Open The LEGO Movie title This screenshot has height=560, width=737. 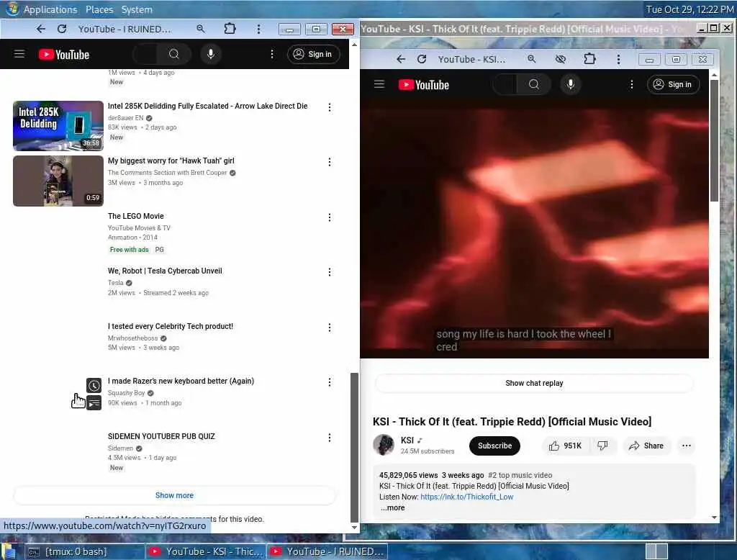[136, 216]
